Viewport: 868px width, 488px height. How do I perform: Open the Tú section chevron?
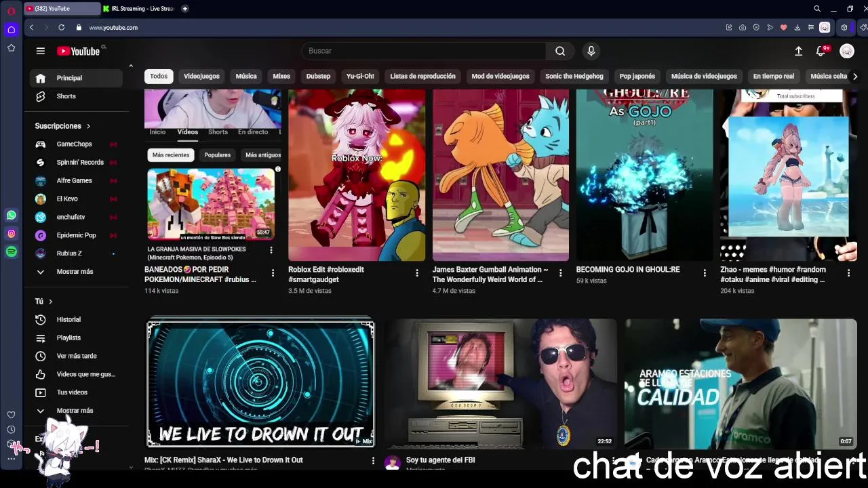[x=50, y=302]
